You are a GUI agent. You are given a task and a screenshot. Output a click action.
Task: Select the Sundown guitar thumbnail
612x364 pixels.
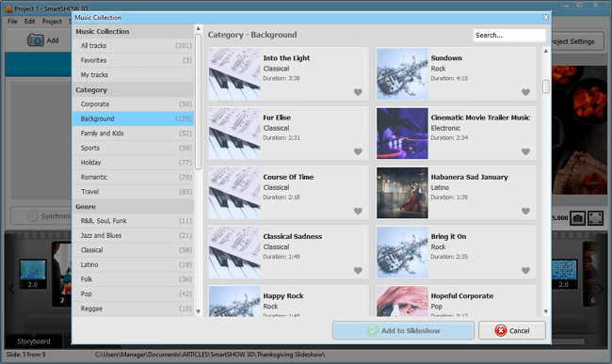tap(402, 74)
